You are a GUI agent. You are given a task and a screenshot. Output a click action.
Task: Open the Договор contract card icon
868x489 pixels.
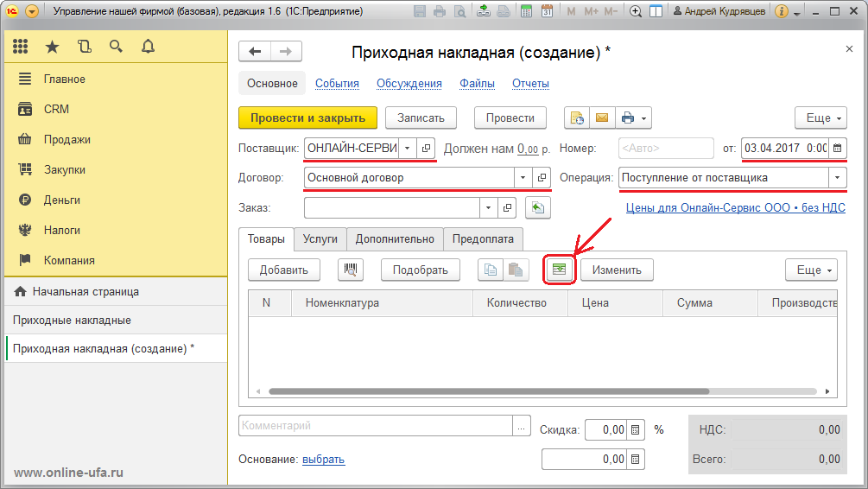(542, 178)
